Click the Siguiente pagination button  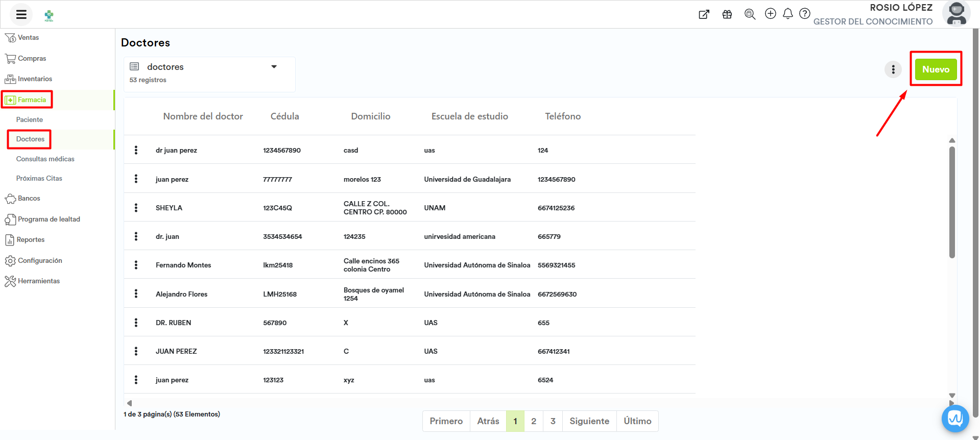pos(589,421)
